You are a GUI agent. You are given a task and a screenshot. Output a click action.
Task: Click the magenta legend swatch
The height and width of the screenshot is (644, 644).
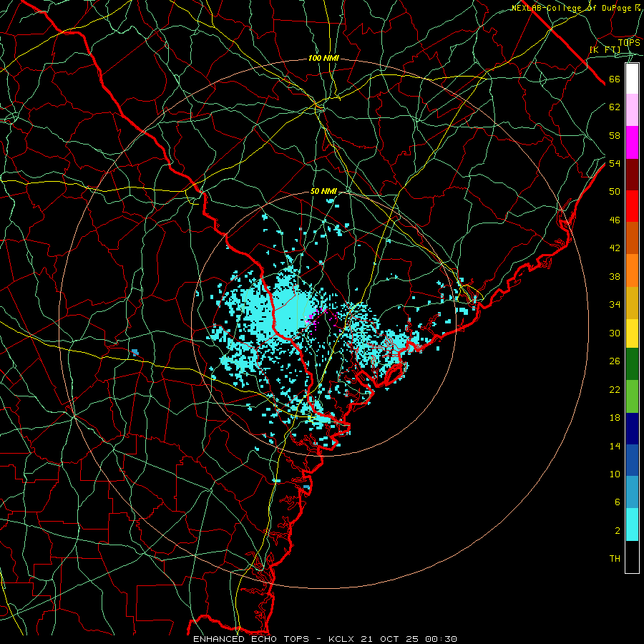pyautogui.click(x=632, y=142)
